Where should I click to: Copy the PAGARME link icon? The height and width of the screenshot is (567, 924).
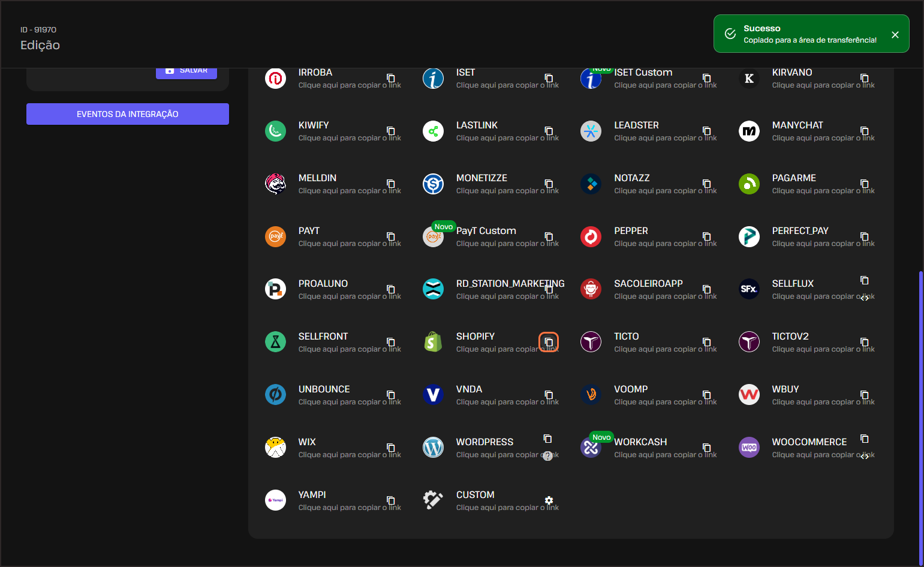[x=865, y=184]
